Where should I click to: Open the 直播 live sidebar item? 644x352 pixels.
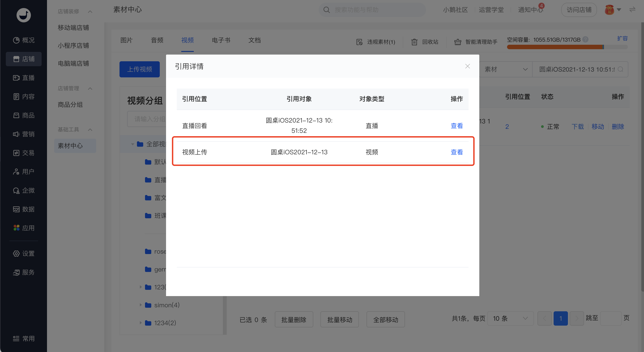24,78
